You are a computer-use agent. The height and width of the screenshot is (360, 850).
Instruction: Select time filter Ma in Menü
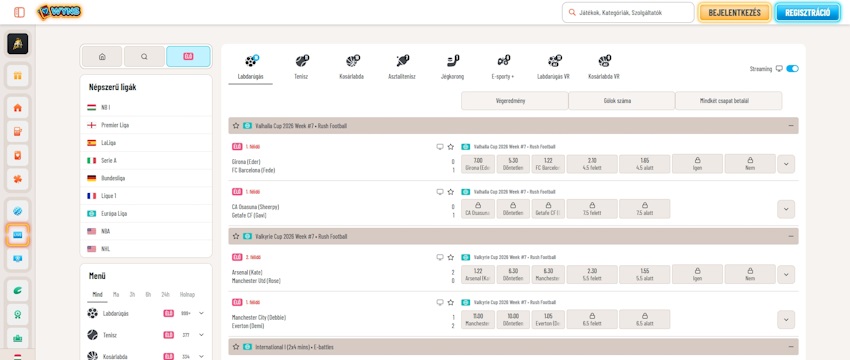tap(116, 294)
